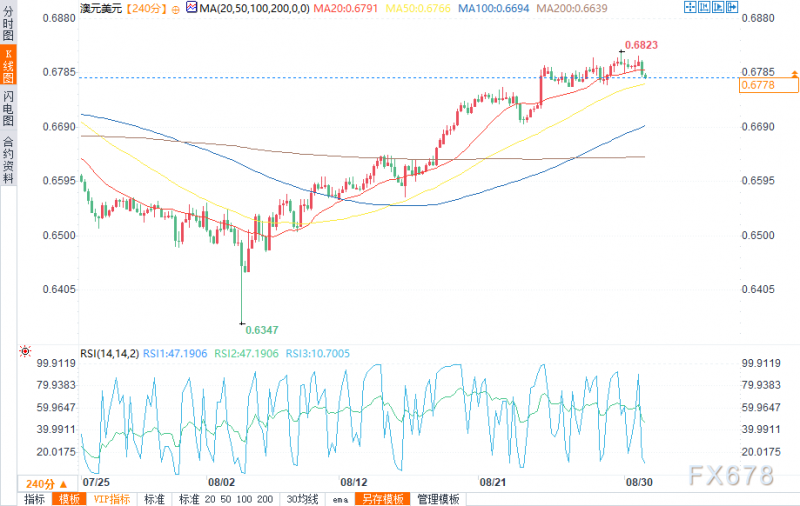This screenshot has height=506, width=800.
Task: Click the MA50:0.6766 value
Action: tap(418, 8)
